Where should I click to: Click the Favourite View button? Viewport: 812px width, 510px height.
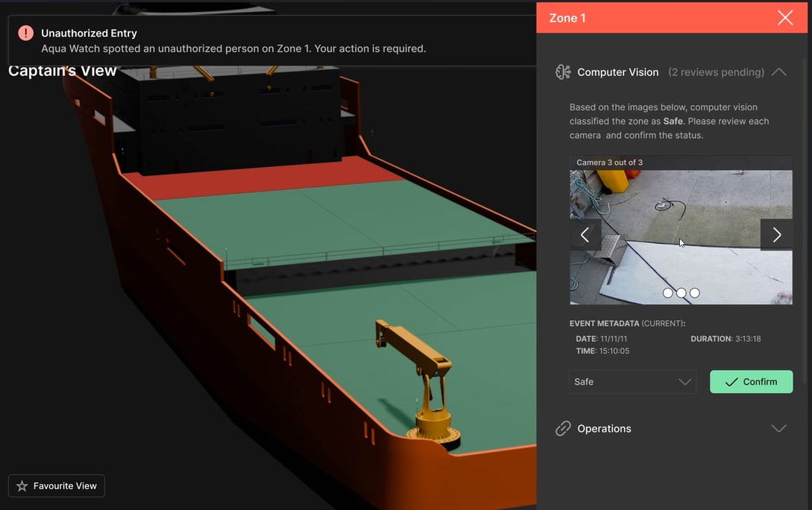[x=57, y=486]
